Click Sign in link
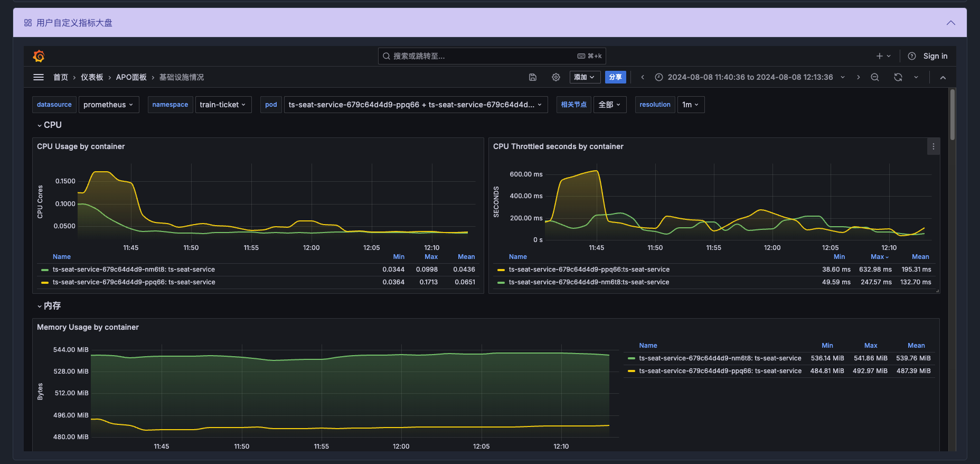The width and height of the screenshot is (980, 464). (x=935, y=56)
